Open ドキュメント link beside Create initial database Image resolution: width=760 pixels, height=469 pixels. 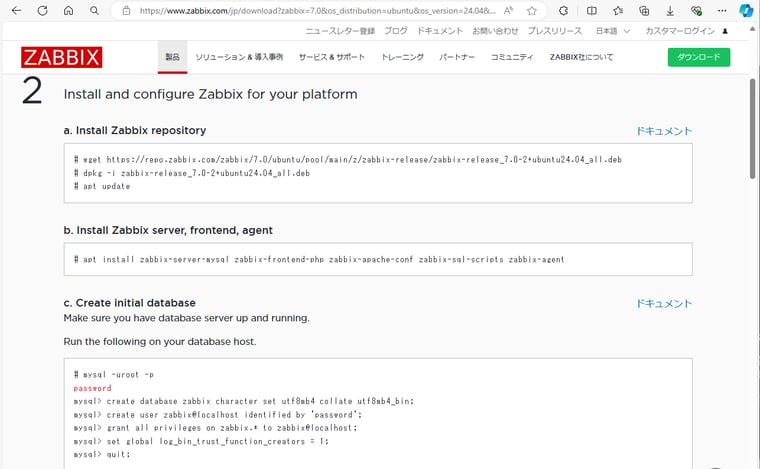(x=664, y=303)
